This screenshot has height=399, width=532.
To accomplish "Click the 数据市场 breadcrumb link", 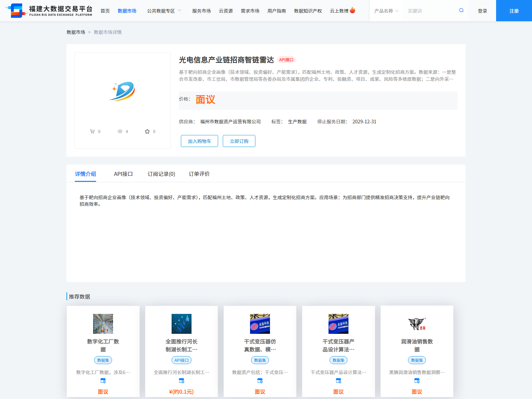I will pos(76,32).
